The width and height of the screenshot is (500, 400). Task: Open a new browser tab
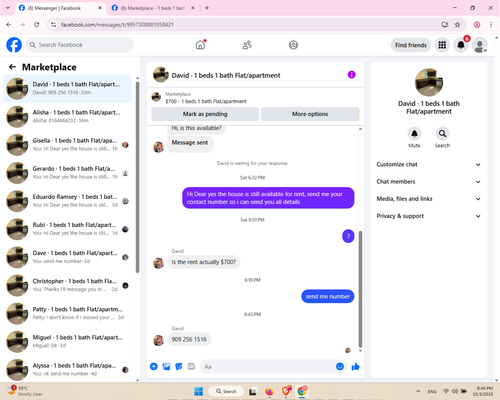tap(207, 8)
